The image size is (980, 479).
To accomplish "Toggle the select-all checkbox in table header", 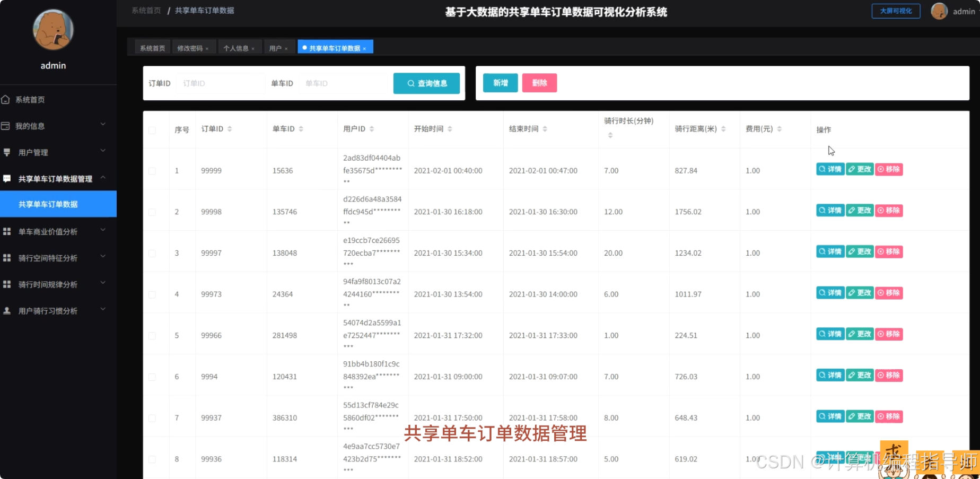I will point(152,130).
